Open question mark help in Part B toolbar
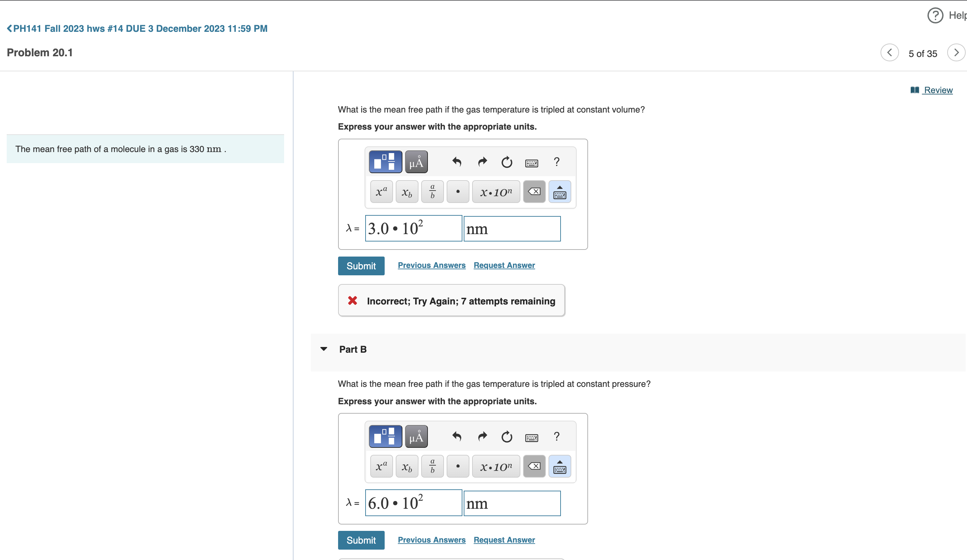 [x=557, y=436]
